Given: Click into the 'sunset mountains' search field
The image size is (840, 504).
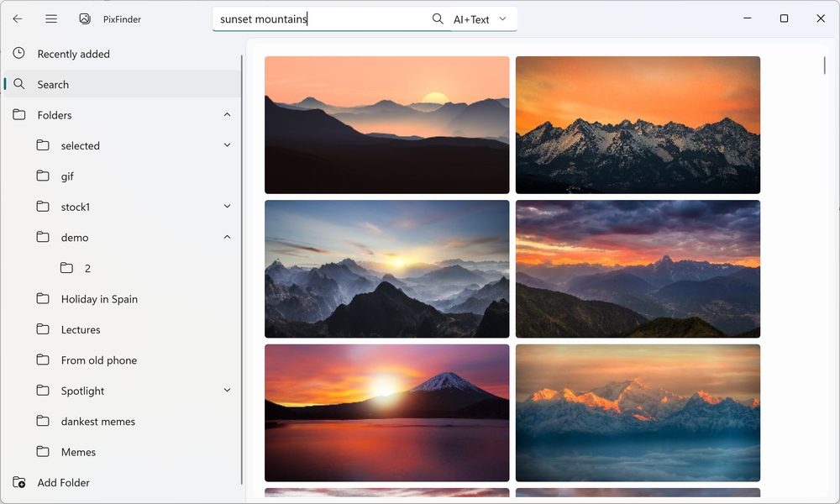Looking at the screenshot, I should [322, 19].
